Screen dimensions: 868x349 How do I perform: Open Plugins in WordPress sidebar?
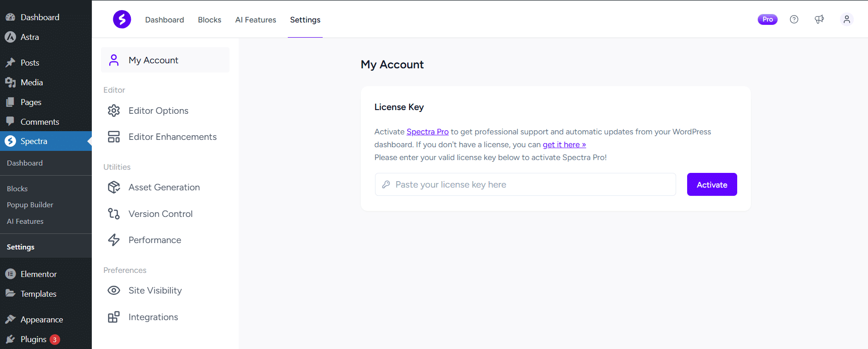tap(34, 339)
